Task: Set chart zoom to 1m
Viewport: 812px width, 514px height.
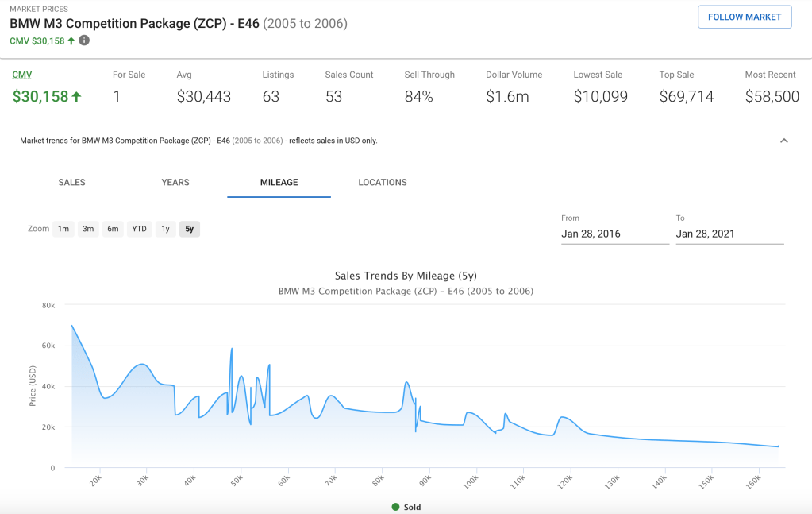Action: pos(63,229)
